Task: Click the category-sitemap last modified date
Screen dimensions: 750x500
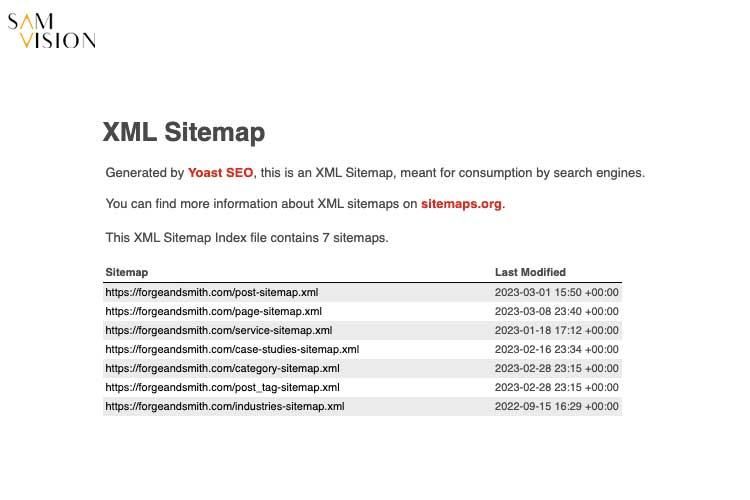Action: pyautogui.click(x=557, y=368)
